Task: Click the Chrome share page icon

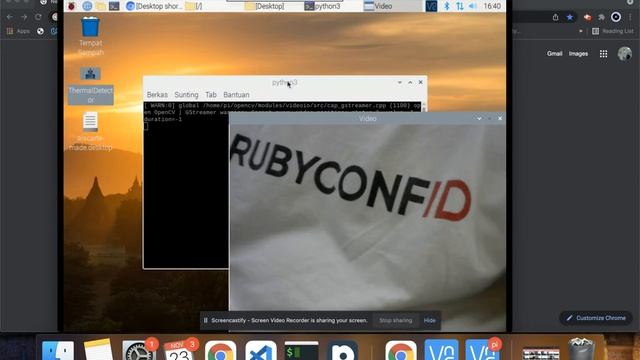Action: tap(556, 17)
